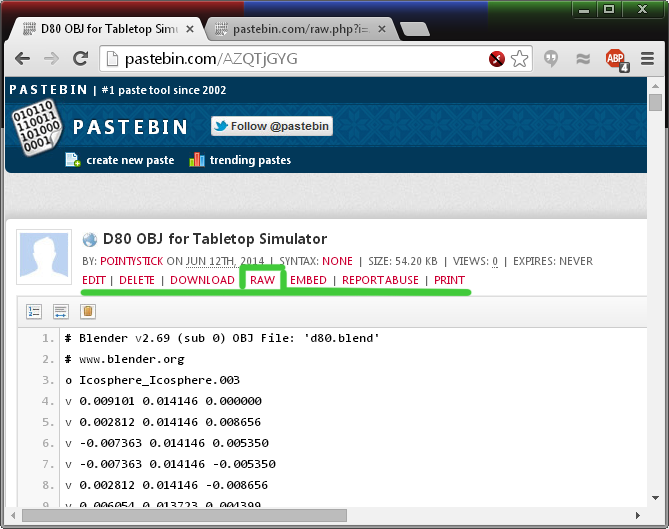Screen dimensions: 669x529
Task: Click code line 6 v -0.007363 0.014146 0.005350
Action: (167, 443)
